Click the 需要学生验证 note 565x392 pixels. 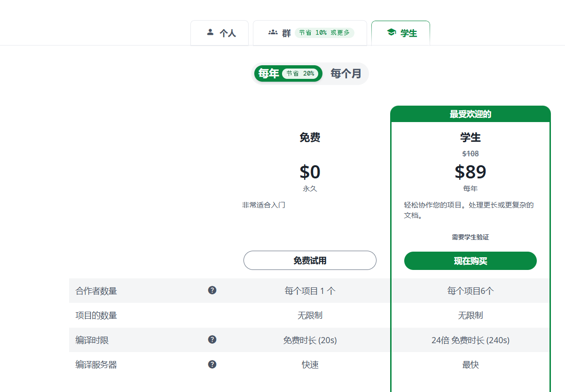[470, 237]
